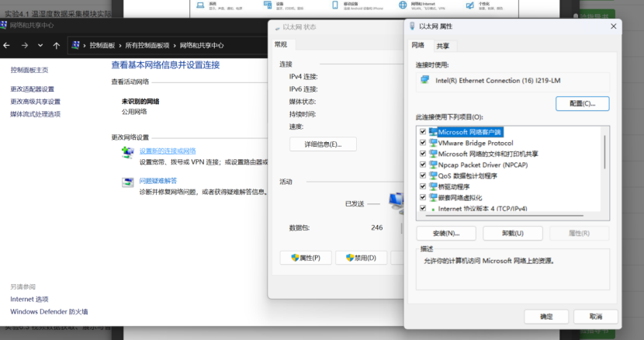The width and height of the screenshot is (644, 340).
Task: Click 网络和 Internet category in background Settings
Action: 422,5
